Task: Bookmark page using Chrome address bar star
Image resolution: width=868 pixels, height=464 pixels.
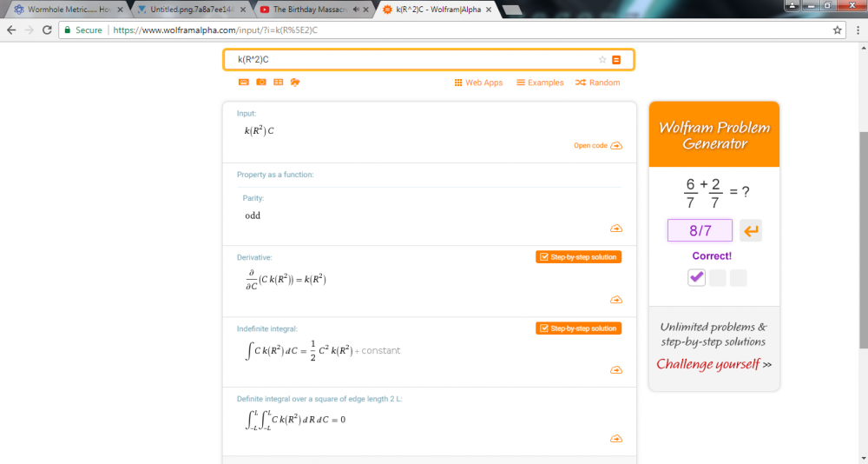Action: [x=838, y=30]
